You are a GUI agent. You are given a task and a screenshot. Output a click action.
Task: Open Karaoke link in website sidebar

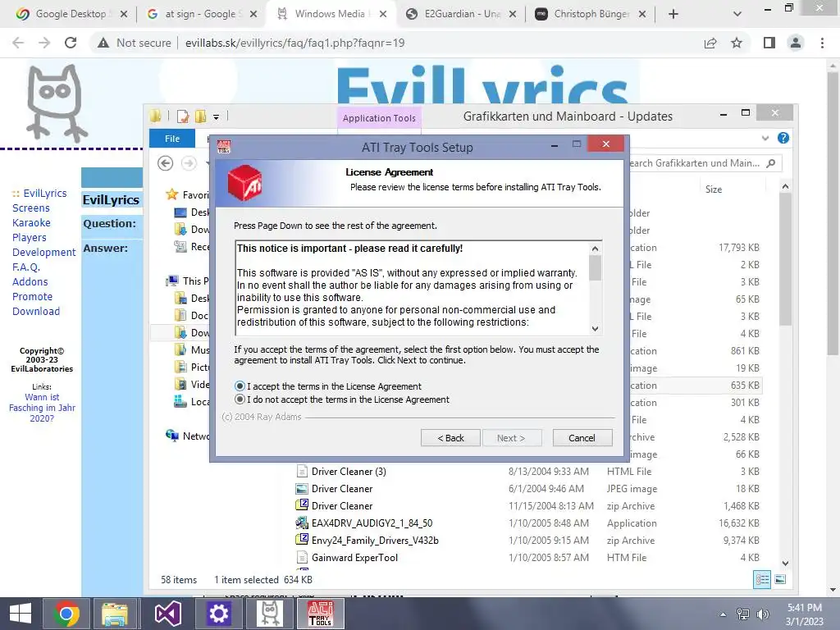(32, 222)
